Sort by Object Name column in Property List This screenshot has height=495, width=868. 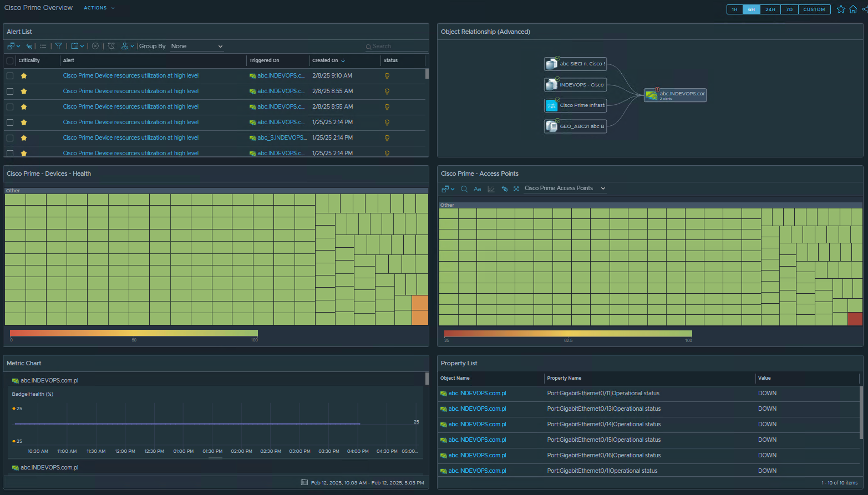(455, 378)
